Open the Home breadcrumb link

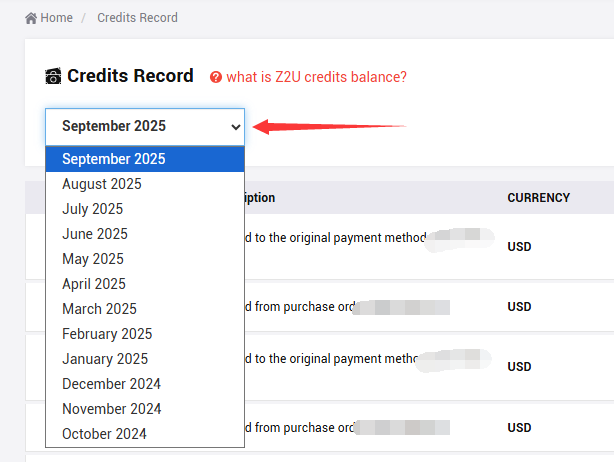click(x=56, y=18)
